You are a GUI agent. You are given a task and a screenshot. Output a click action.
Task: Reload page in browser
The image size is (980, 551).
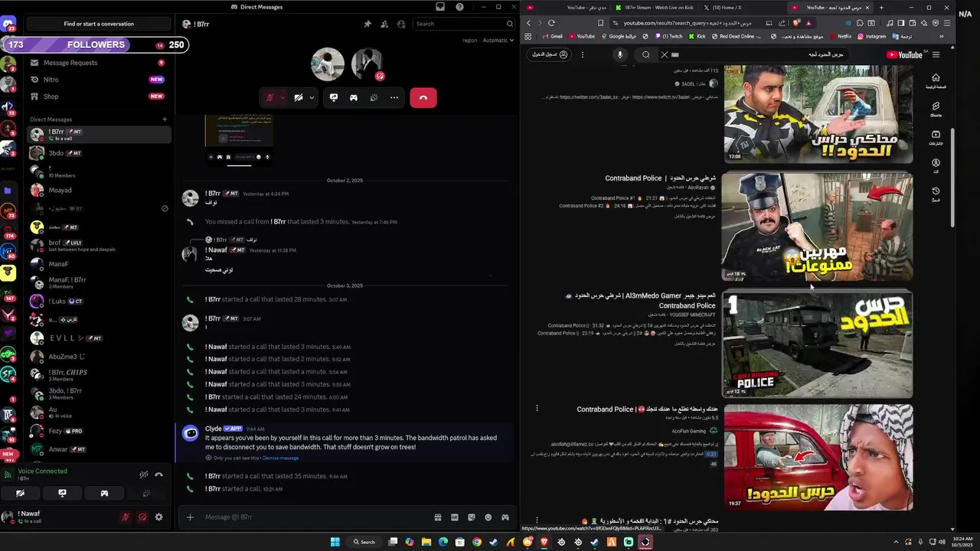pyautogui.click(x=551, y=23)
